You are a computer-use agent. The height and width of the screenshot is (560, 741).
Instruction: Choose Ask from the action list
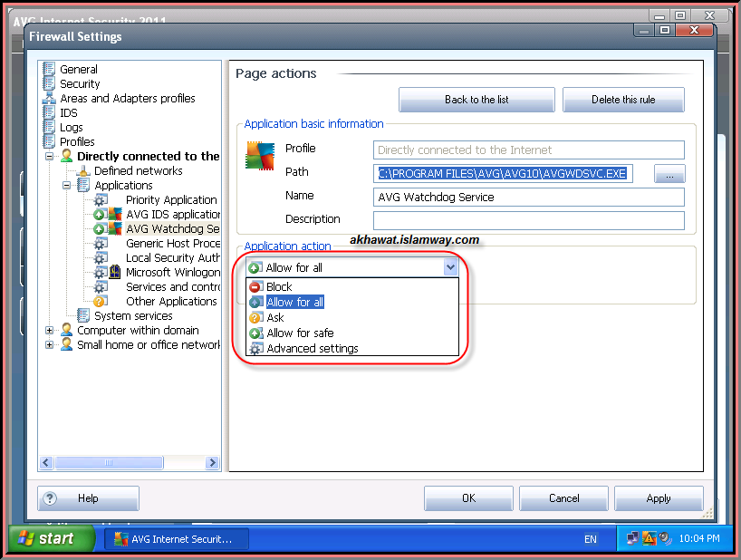click(352, 317)
